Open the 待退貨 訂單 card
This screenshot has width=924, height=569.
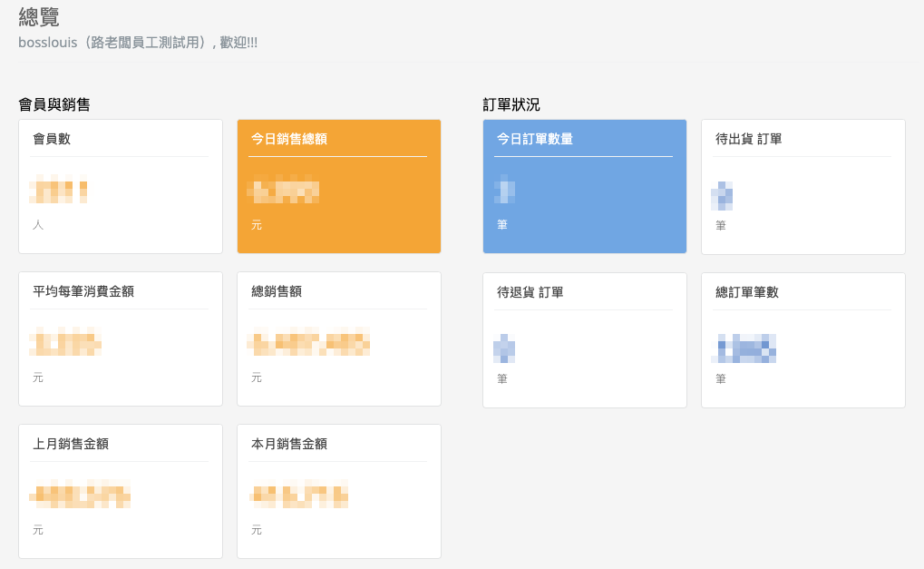(585, 340)
